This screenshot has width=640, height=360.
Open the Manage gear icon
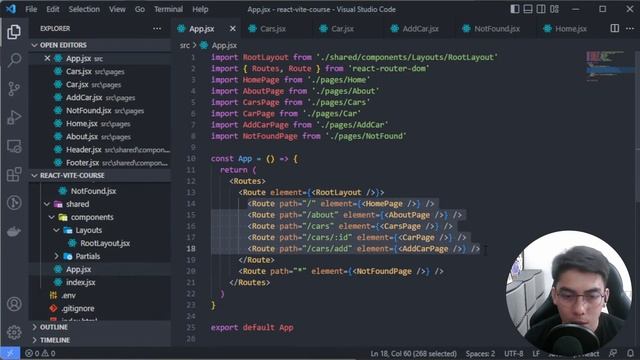click(14, 332)
